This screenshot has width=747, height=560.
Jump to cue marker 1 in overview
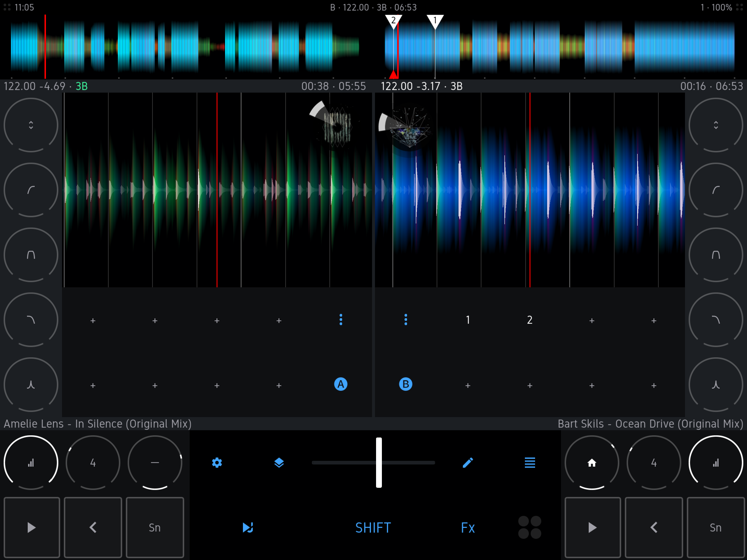tap(435, 21)
